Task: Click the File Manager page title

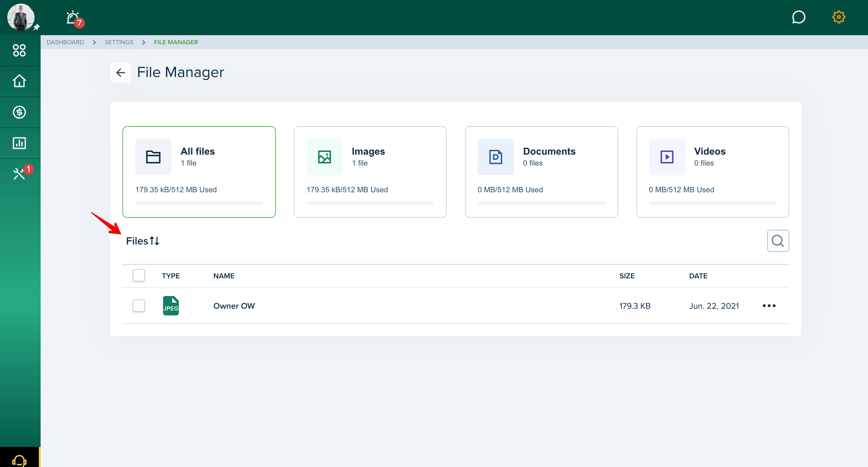Action: (181, 72)
